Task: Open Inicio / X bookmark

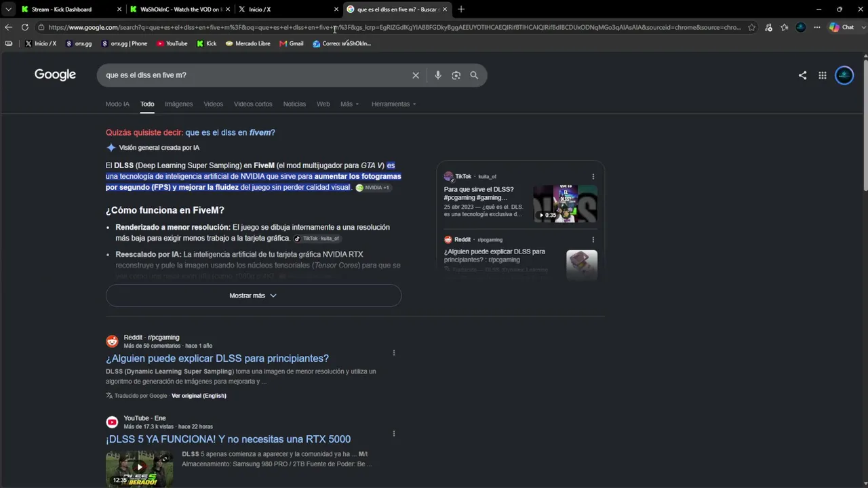Action: coord(41,43)
